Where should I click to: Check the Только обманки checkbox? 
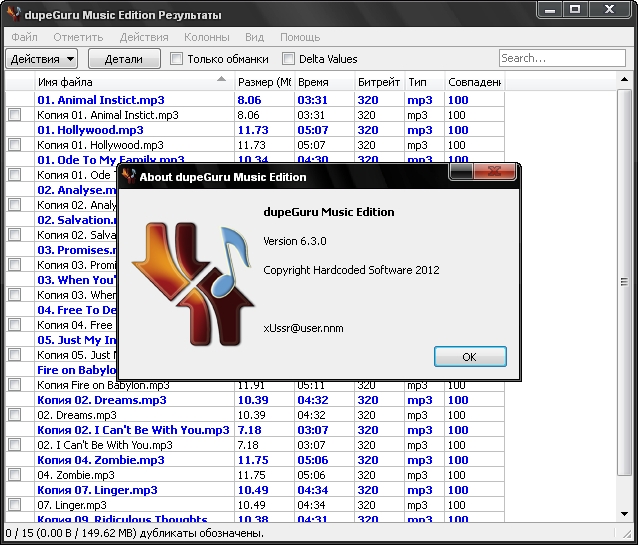point(176,59)
